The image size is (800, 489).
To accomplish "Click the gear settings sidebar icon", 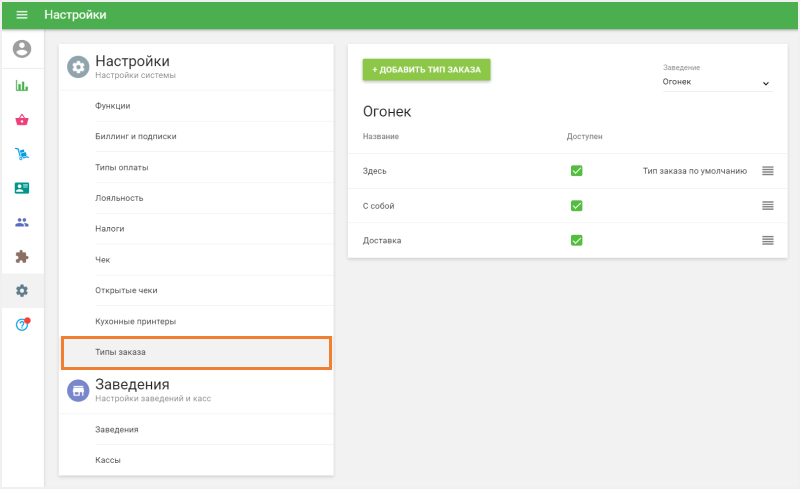I will [x=22, y=291].
